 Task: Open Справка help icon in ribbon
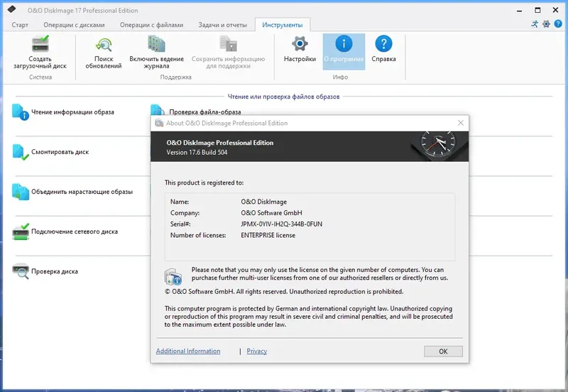[383, 44]
